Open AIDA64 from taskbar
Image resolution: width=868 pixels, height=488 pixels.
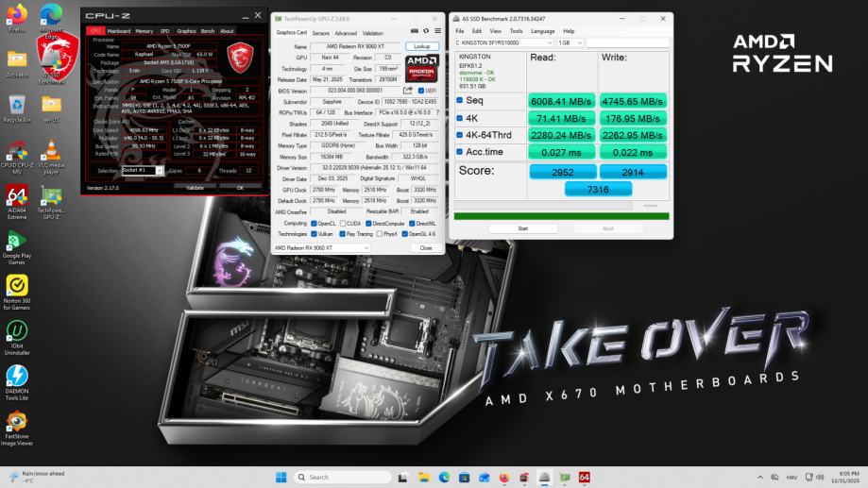point(584,477)
